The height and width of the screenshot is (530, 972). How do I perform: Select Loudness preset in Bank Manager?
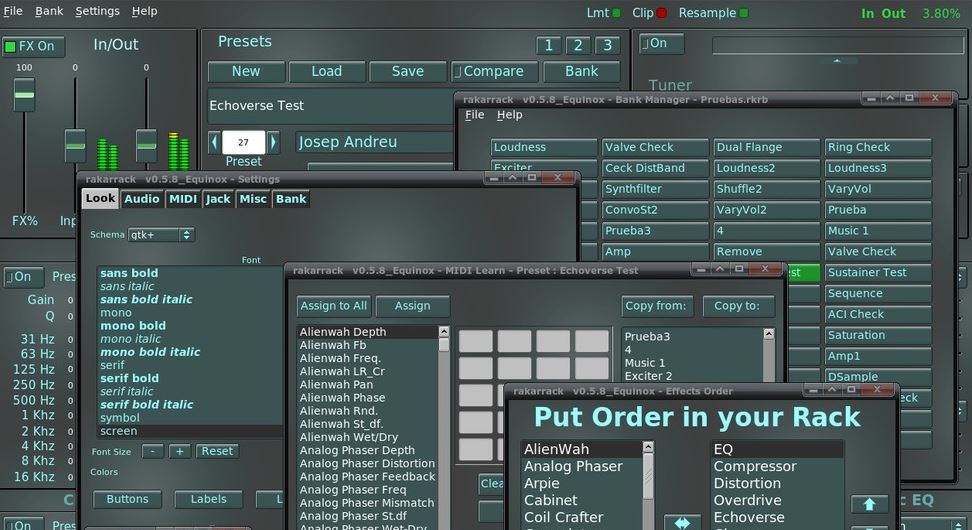pyautogui.click(x=544, y=148)
